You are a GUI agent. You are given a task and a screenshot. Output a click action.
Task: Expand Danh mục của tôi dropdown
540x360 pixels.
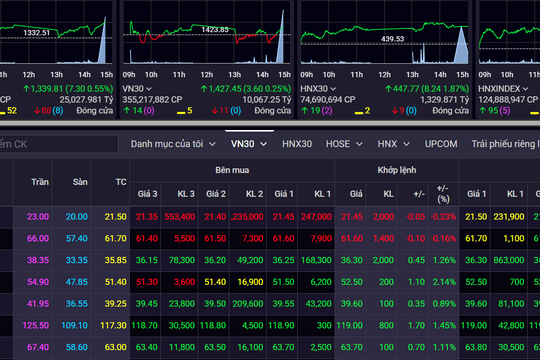[x=173, y=144]
